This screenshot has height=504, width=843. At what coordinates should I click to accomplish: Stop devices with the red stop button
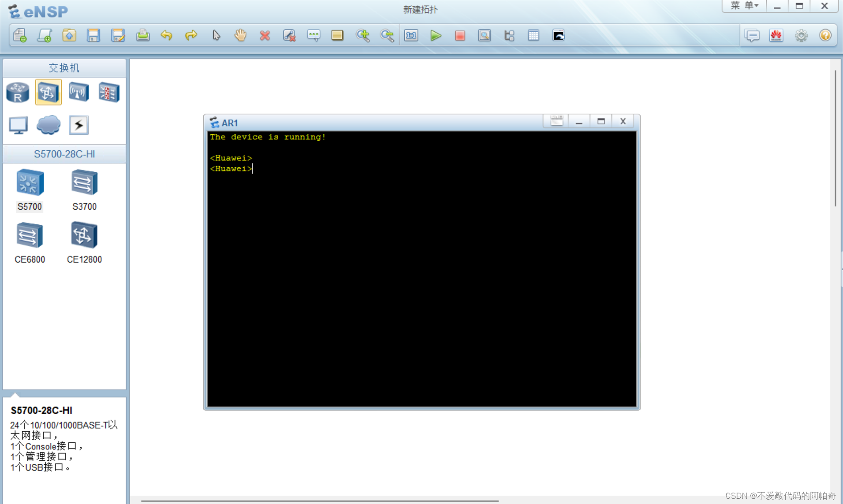(460, 35)
